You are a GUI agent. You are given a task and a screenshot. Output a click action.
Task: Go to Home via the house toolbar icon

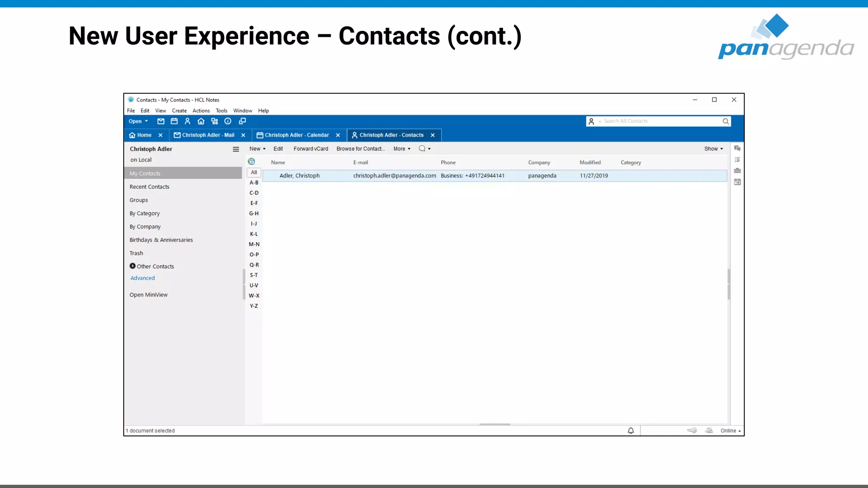(201, 121)
